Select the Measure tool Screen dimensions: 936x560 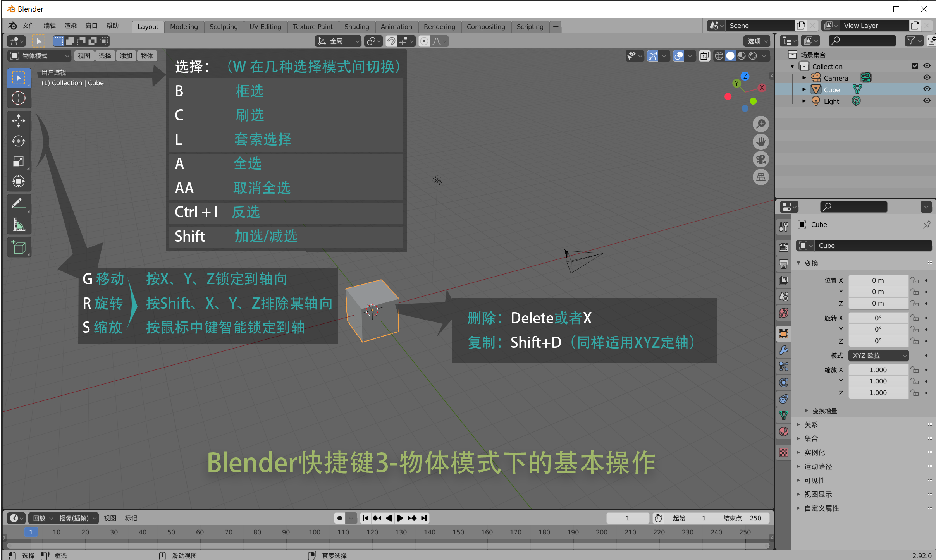point(18,225)
